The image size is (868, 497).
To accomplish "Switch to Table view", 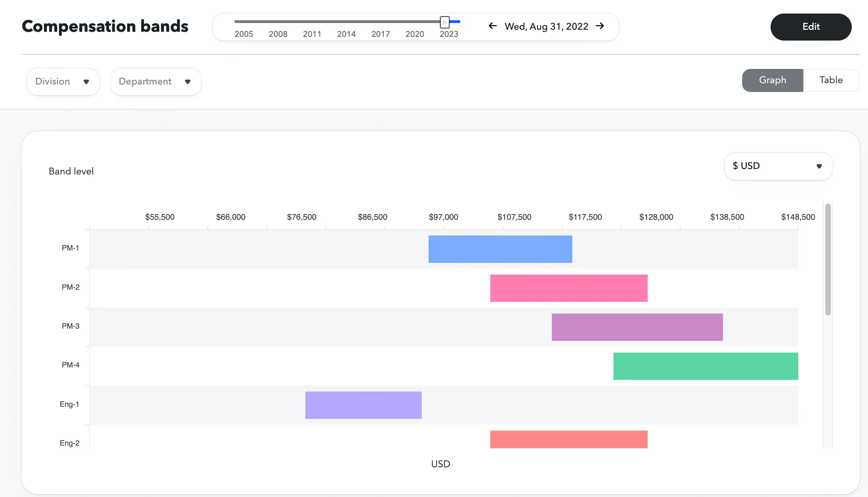I will [831, 80].
